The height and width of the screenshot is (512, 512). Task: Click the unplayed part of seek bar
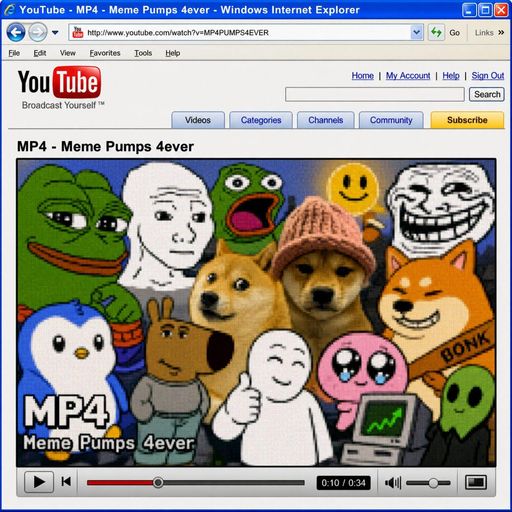click(234, 482)
